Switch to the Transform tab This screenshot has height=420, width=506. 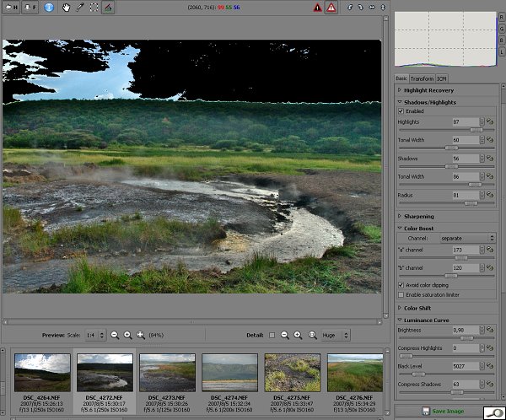click(422, 78)
